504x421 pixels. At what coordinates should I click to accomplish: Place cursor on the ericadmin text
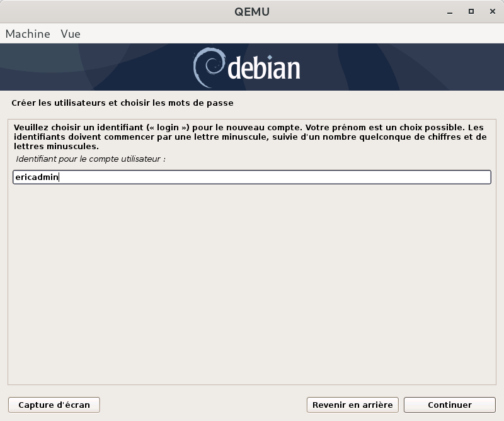coord(37,177)
